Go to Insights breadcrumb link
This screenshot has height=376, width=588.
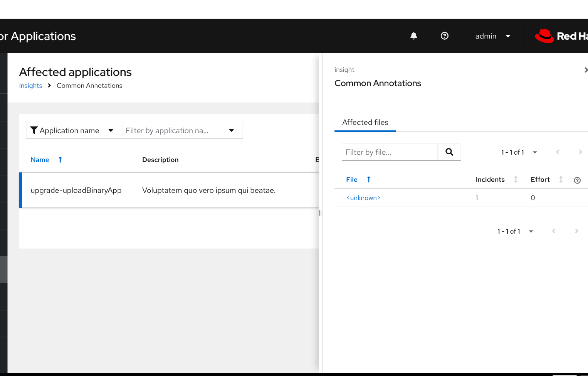click(x=30, y=86)
